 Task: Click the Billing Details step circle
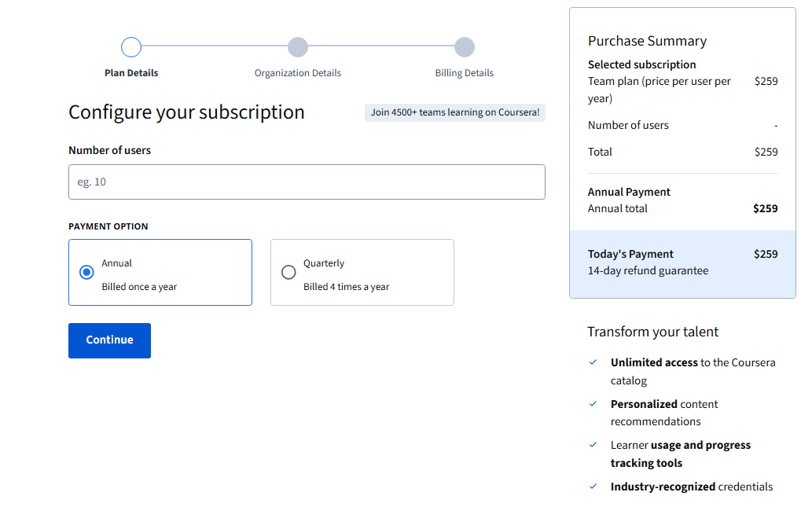tap(465, 47)
